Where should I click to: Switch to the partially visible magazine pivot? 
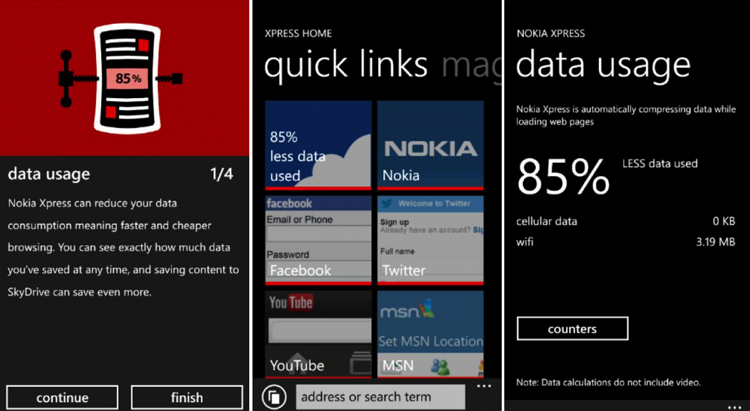pos(465,66)
